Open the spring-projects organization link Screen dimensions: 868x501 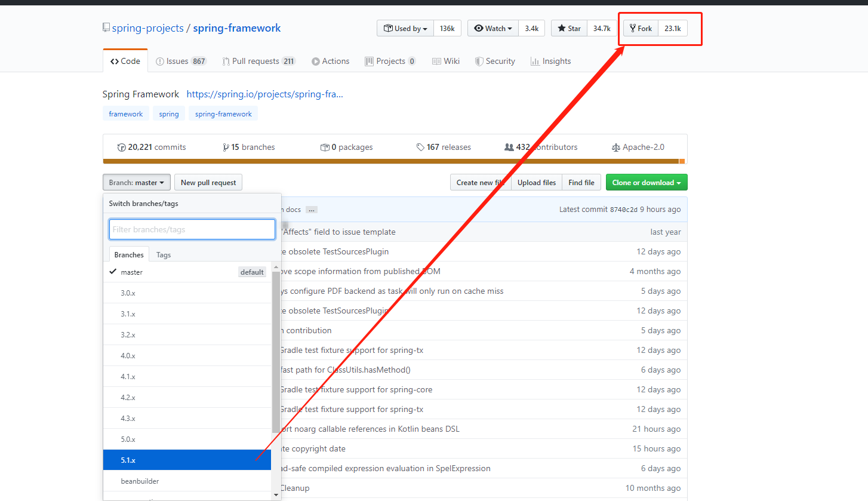click(148, 28)
